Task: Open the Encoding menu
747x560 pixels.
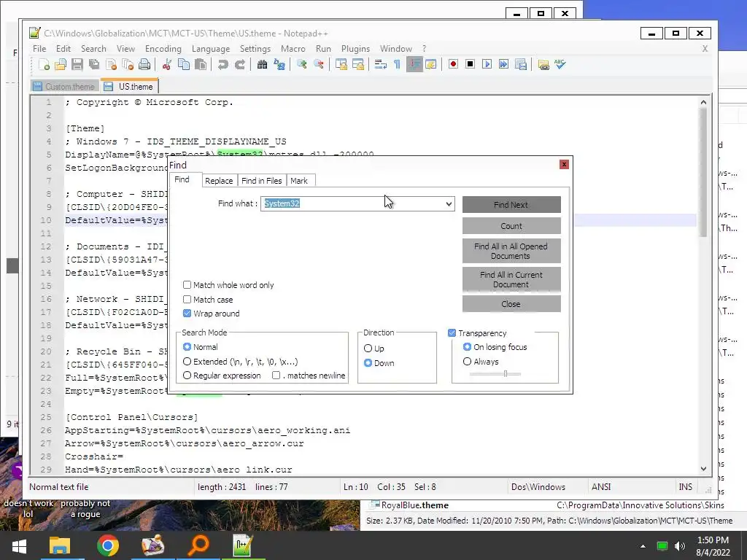Action: coord(163,49)
